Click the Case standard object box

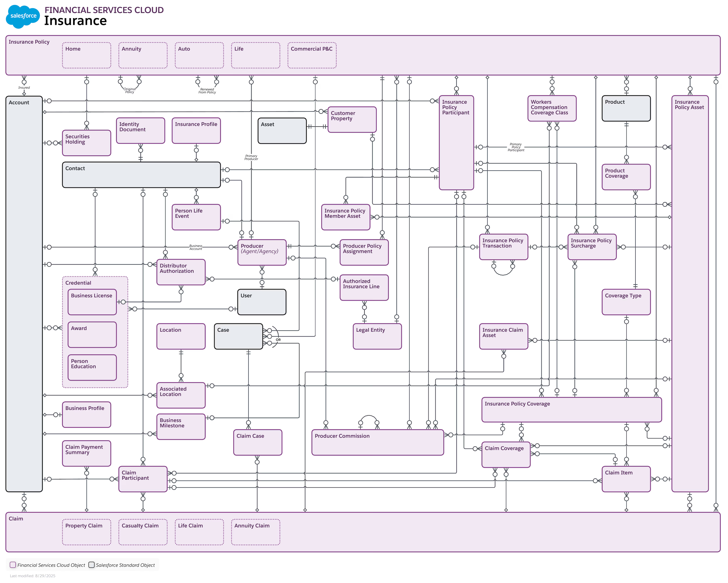238,337
